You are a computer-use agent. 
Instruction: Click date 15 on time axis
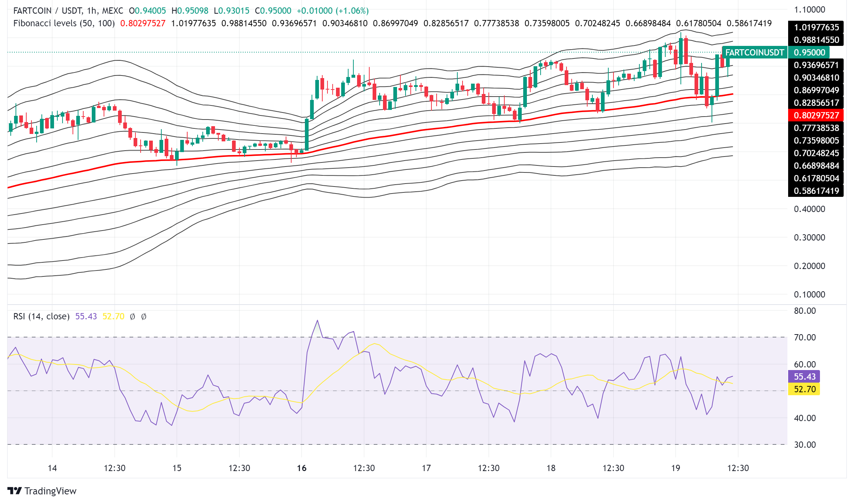177,468
